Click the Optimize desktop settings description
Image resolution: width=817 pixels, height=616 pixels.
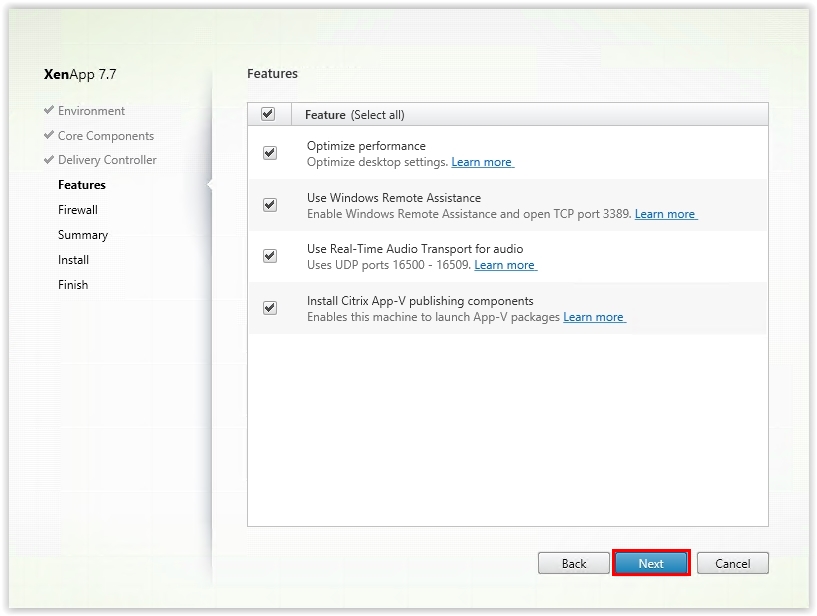pyautogui.click(x=377, y=162)
